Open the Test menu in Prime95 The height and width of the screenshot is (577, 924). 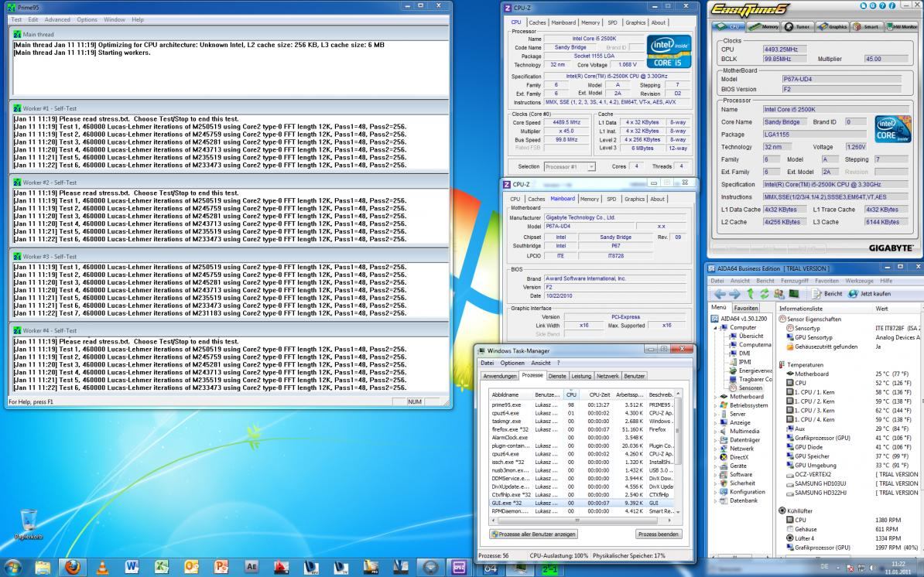pos(16,19)
